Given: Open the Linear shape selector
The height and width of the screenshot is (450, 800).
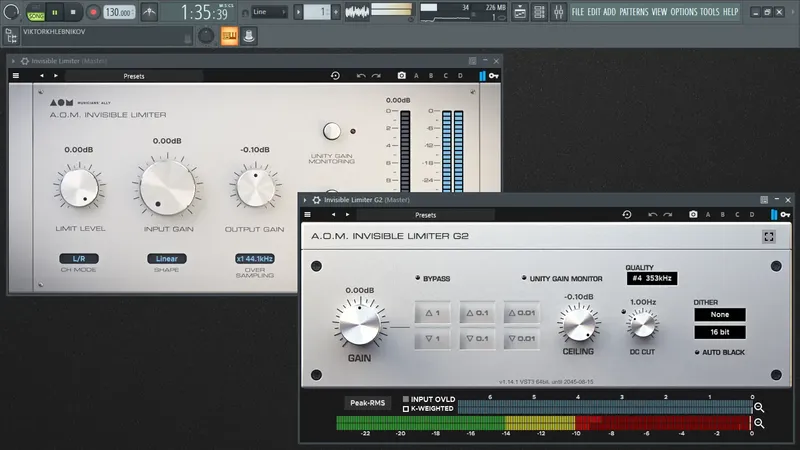Looking at the screenshot, I should (167, 259).
